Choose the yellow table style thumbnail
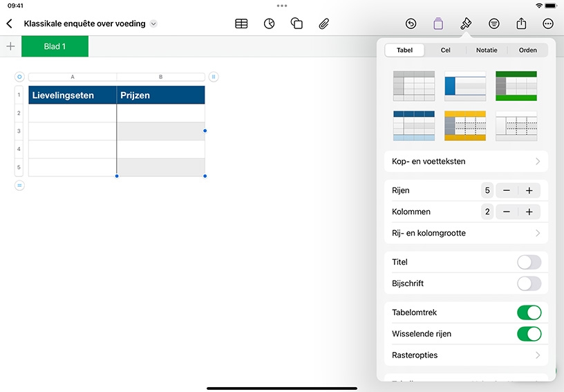 [465, 126]
